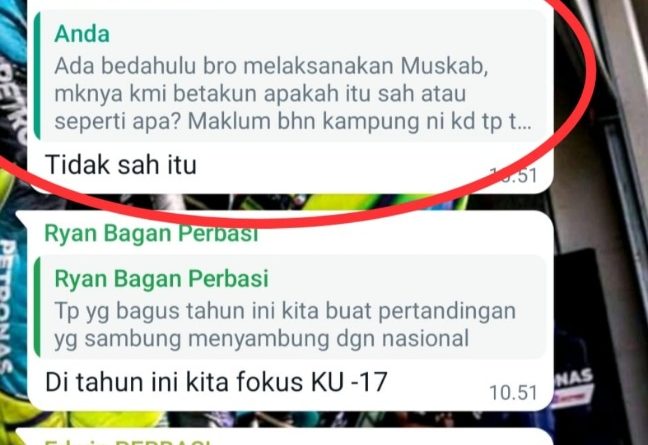Open the quoted reply from Anda
This screenshot has width=648, height=445.
click(x=290, y=76)
